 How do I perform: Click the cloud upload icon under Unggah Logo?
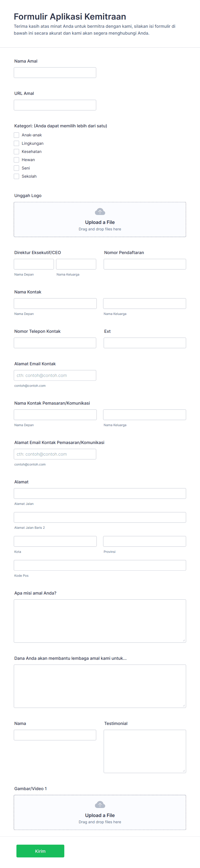(x=100, y=212)
